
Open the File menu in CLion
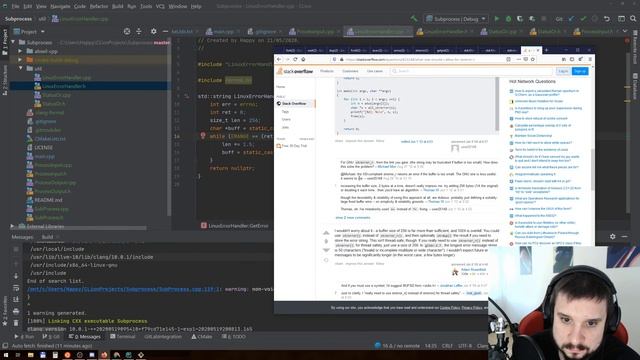[15, 7]
